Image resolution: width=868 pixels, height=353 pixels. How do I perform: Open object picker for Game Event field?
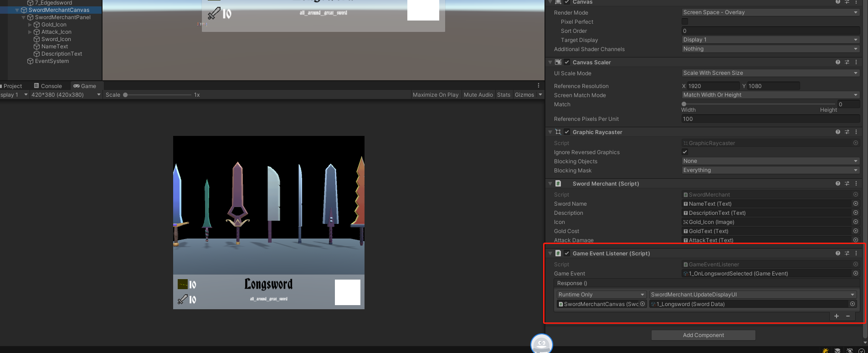click(856, 273)
